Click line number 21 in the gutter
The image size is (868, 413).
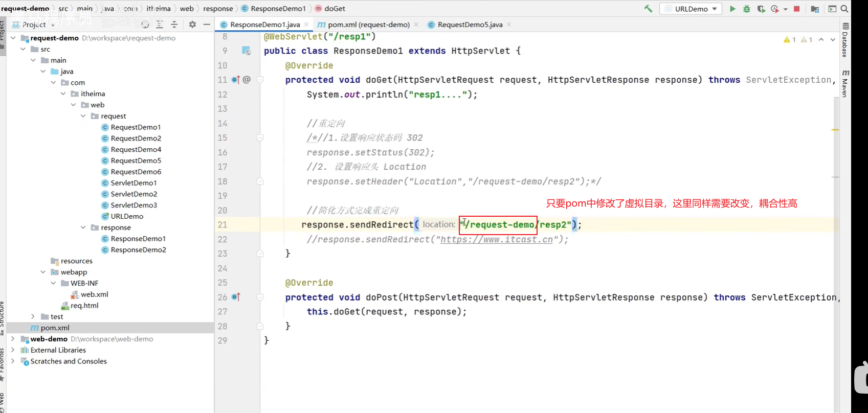(222, 224)
